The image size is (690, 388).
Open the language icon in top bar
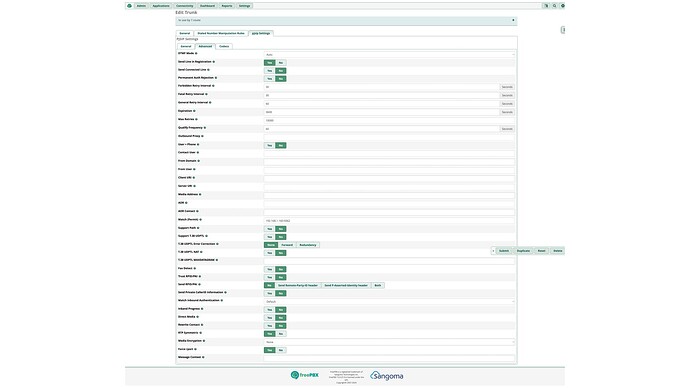click(546, 6)
